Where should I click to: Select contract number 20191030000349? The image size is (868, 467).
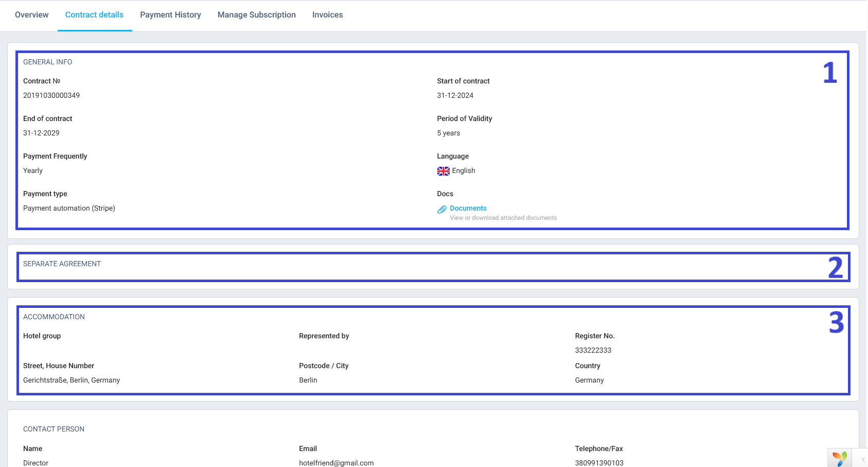click(x=51, y=95)
